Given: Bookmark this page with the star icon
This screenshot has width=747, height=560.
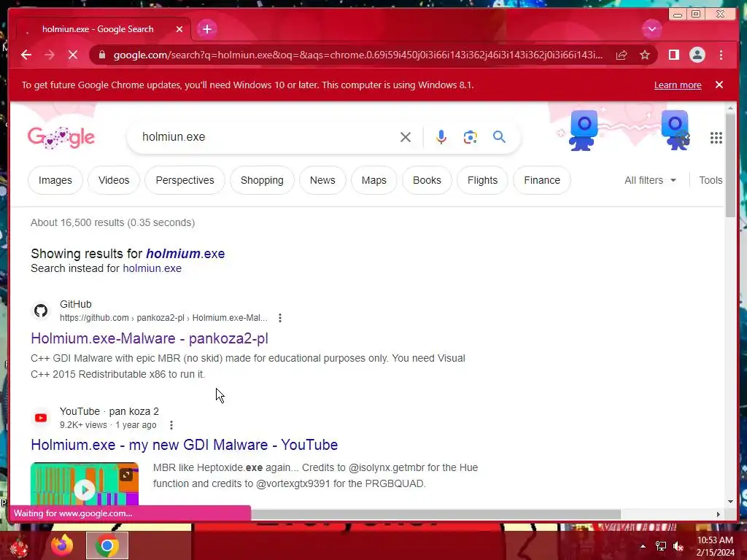Looking at the screenshot, I should (645, 55).
